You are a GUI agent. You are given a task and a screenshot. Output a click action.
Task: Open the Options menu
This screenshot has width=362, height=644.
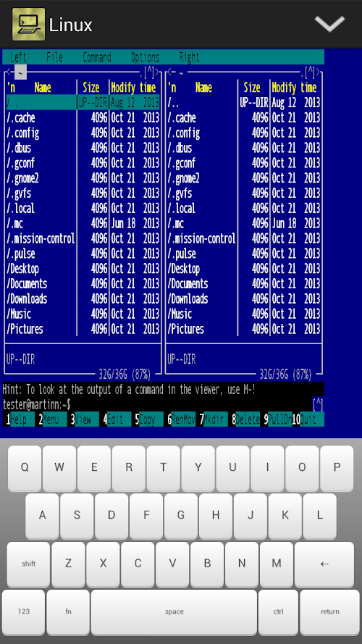tap(145, 57)
